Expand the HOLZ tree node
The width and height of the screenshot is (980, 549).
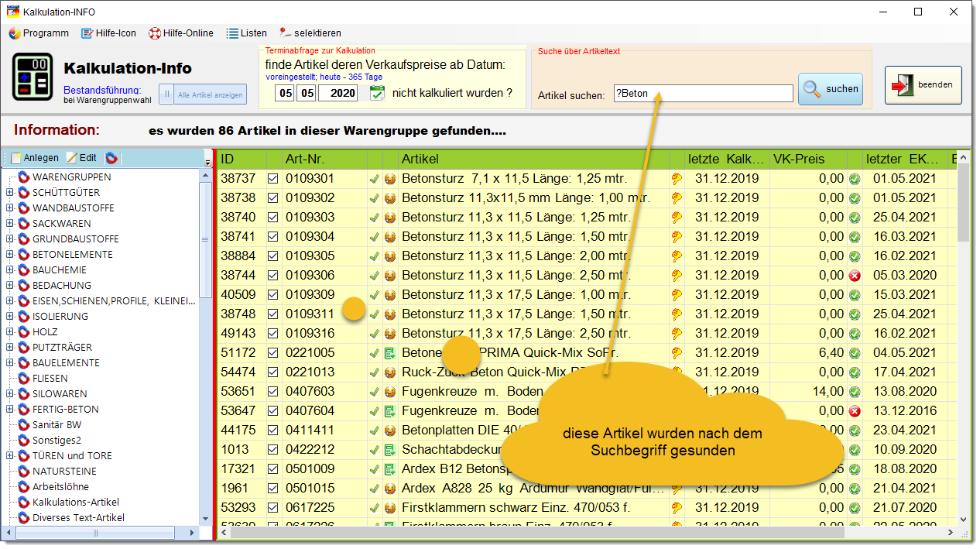(x=10, y=332)
